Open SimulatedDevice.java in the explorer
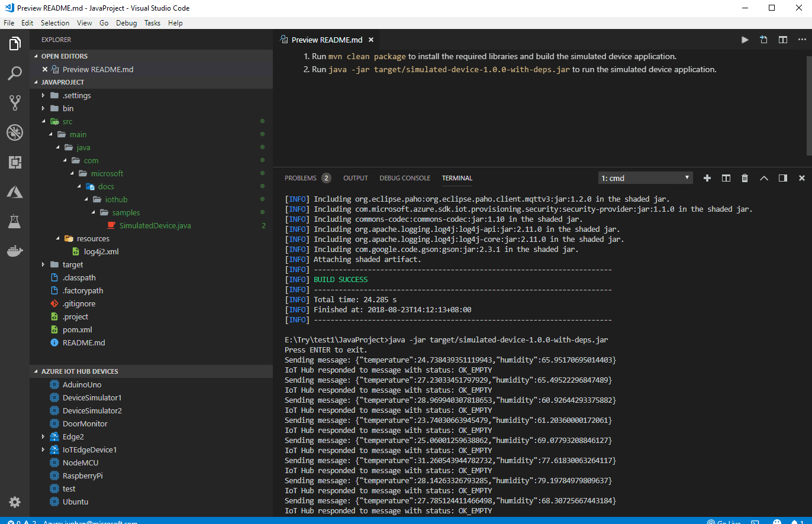This screenshot has width=812, height=524. [154, 225]
